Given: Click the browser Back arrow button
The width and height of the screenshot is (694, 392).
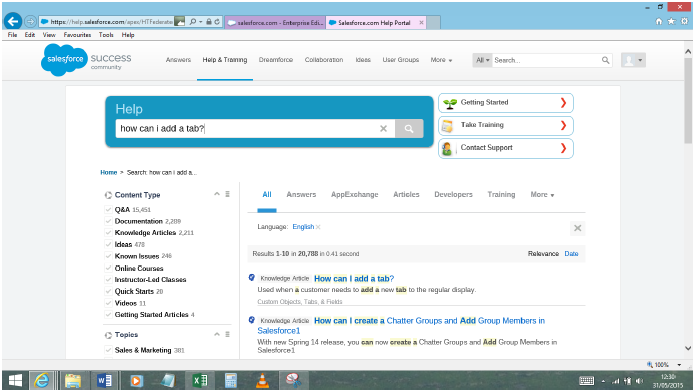Looking at the screenshot, I should (x=13, y=21).
